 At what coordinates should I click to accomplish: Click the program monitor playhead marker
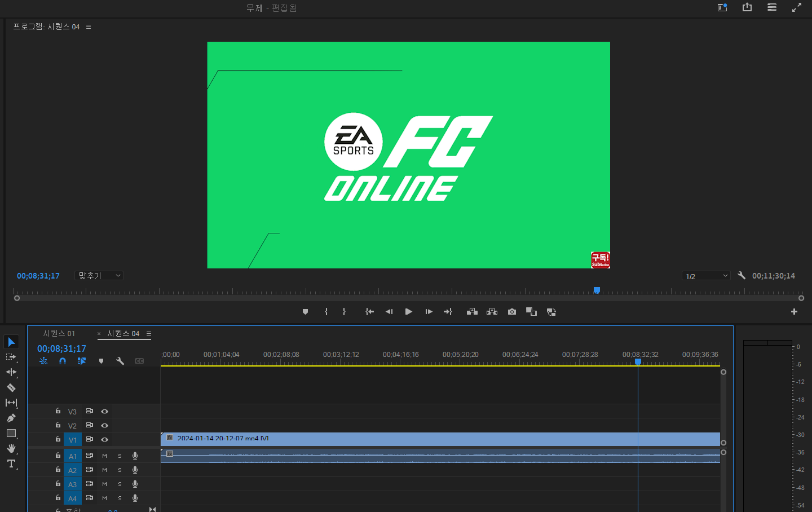tap(597, 290)
